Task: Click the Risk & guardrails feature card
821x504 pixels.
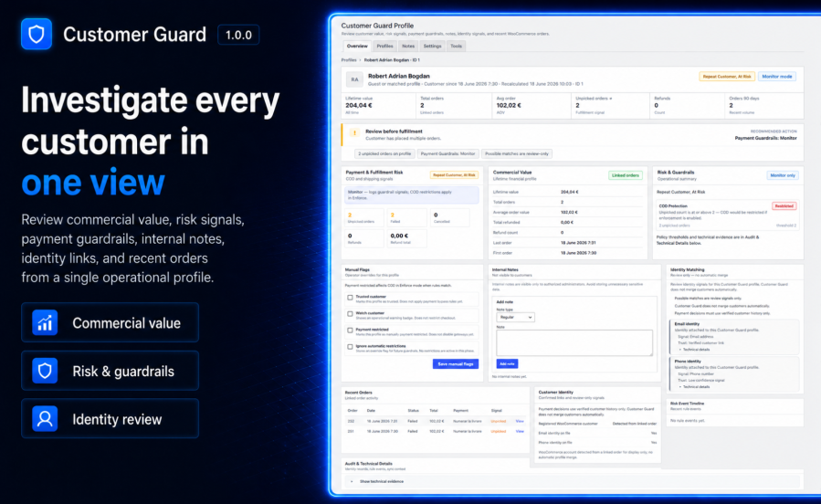Action: [110, 371]
